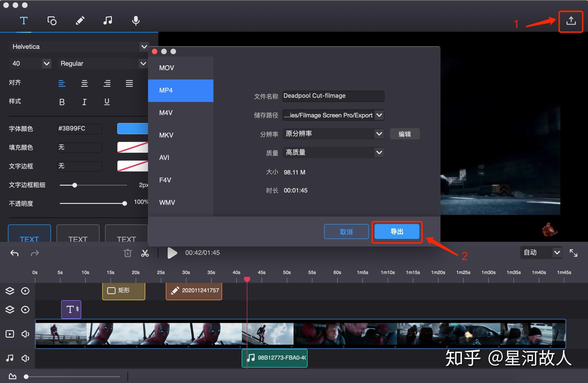
Task: Click the video track icon
Action: pos(10,334)
